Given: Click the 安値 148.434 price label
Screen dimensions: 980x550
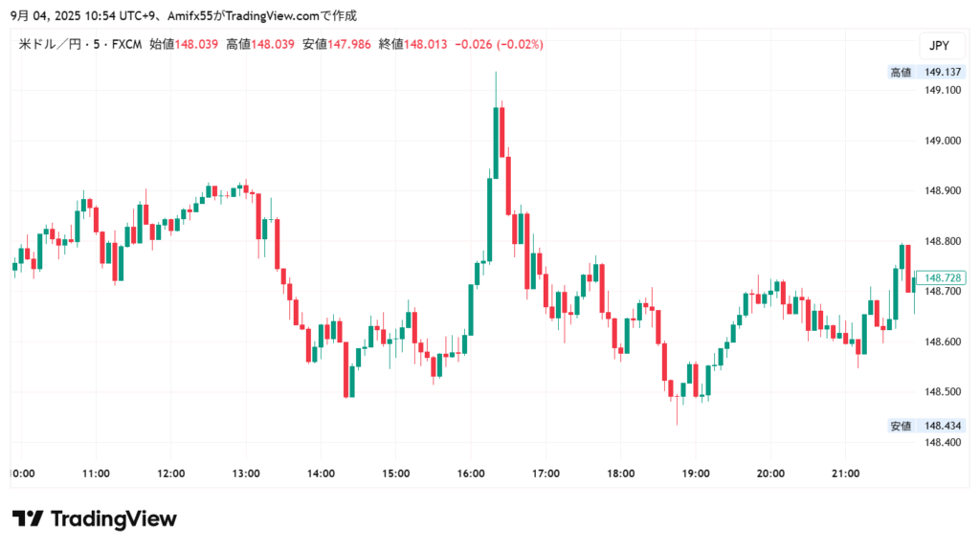Looking at the screenshot, I should pyautogui.click(x=940, y=426).
